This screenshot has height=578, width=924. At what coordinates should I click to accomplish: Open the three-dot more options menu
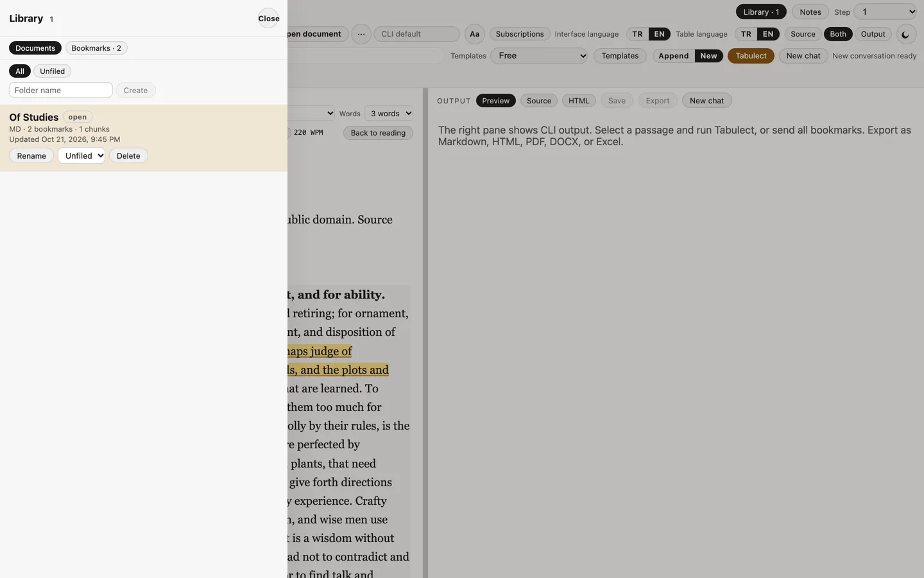pos(361,34)
